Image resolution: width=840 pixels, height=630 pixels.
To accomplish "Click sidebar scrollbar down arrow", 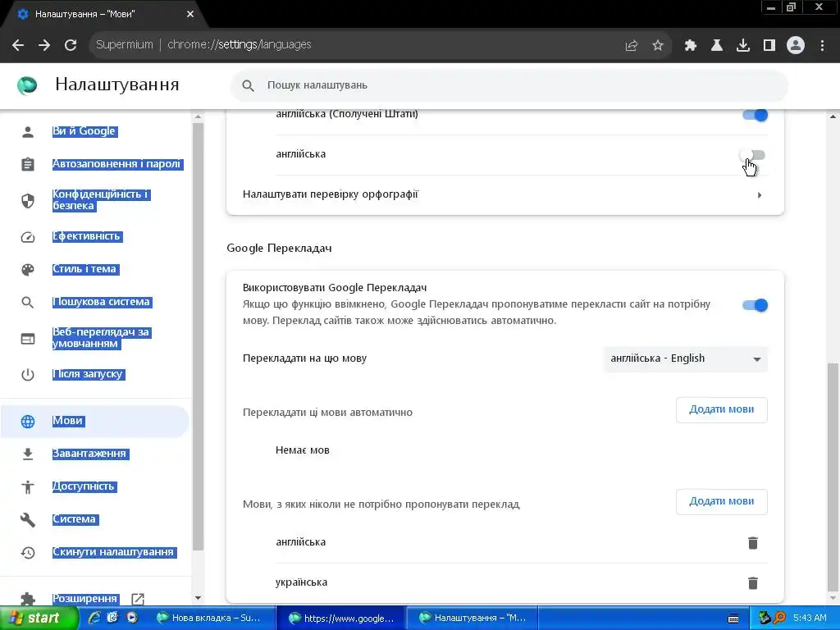I will pos(198,598).
